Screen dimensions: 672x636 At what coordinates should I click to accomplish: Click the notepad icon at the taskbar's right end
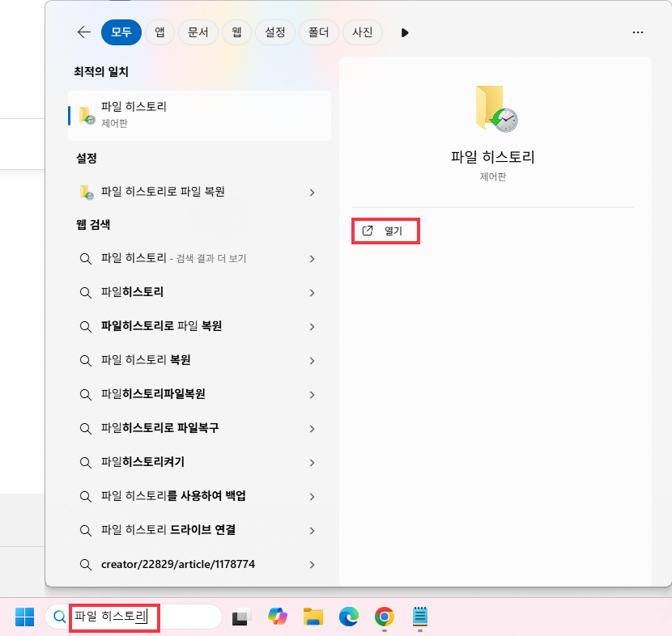pyautogui.click(x=419, y=617)
